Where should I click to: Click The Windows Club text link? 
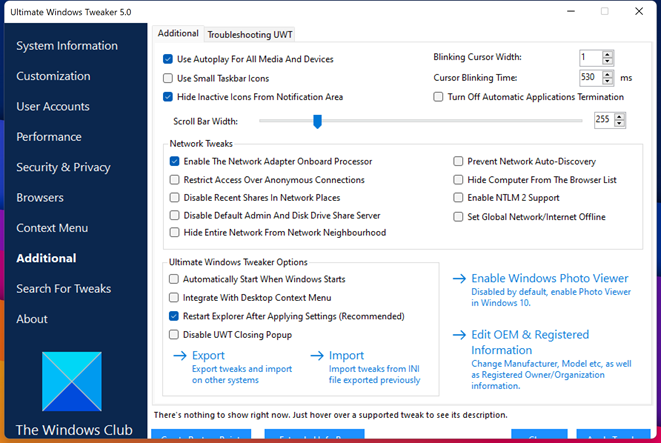pos(74,430)
